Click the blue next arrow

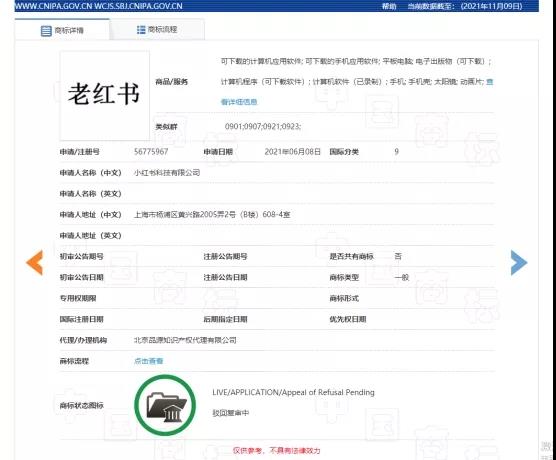pos(519,262)
